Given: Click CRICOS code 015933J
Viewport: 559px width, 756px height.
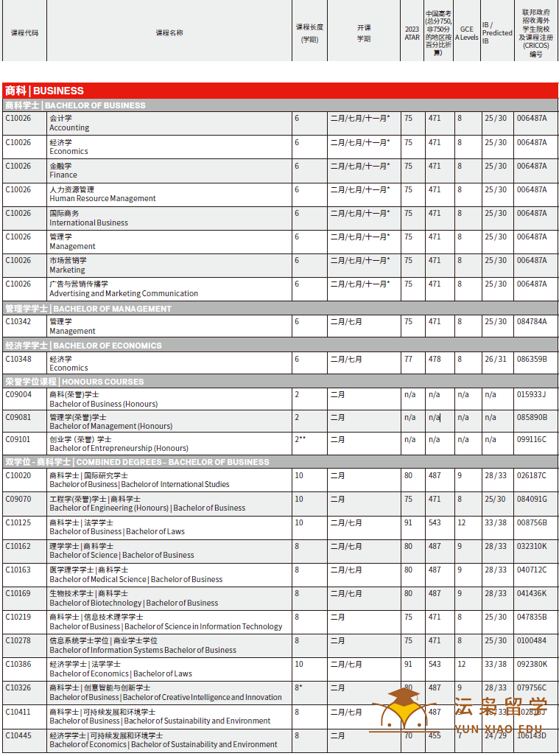Looking at the screenshot, I should [x=532, y=394].
